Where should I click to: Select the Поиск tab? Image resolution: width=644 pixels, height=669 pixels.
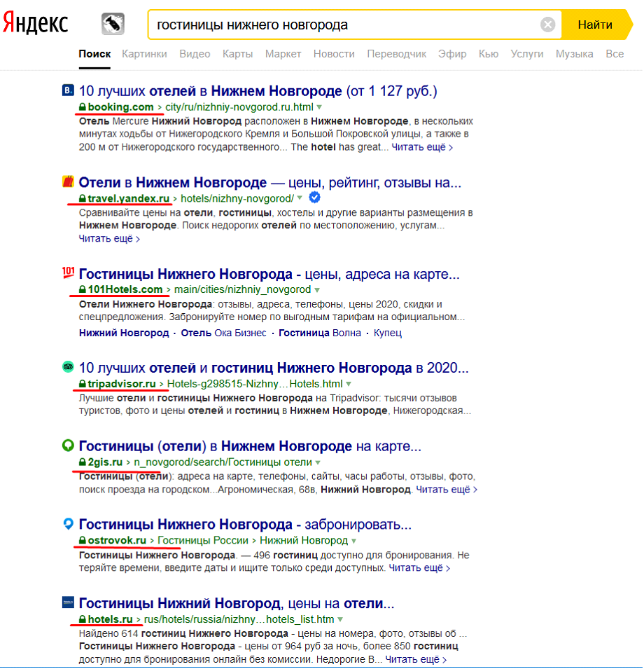(x=94, y=54)
